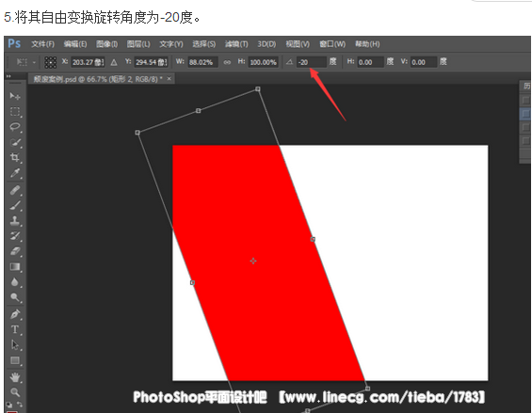Select the Dodge tool
The width and height of the screenshot is (532, 413).
point(15,297)
